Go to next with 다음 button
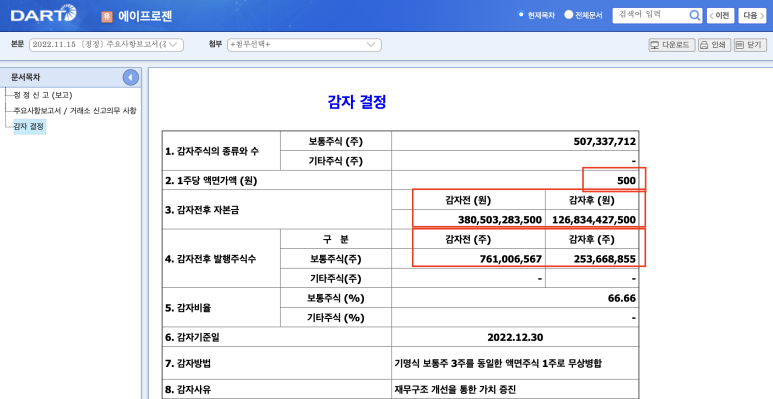 (x=752, y=16)
